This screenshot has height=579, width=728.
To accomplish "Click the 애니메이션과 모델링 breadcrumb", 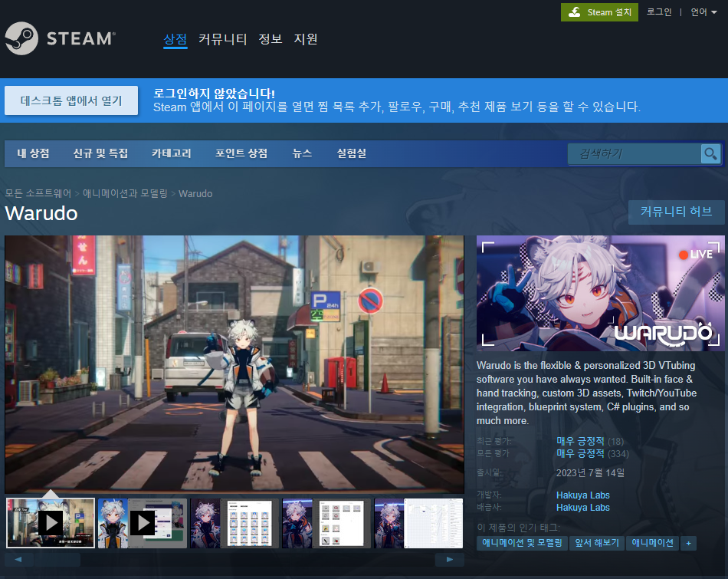I will point(125,193).
